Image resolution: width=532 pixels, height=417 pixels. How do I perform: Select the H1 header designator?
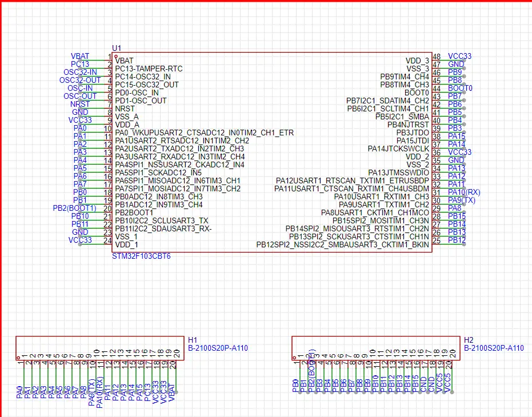tap(193, 339)
